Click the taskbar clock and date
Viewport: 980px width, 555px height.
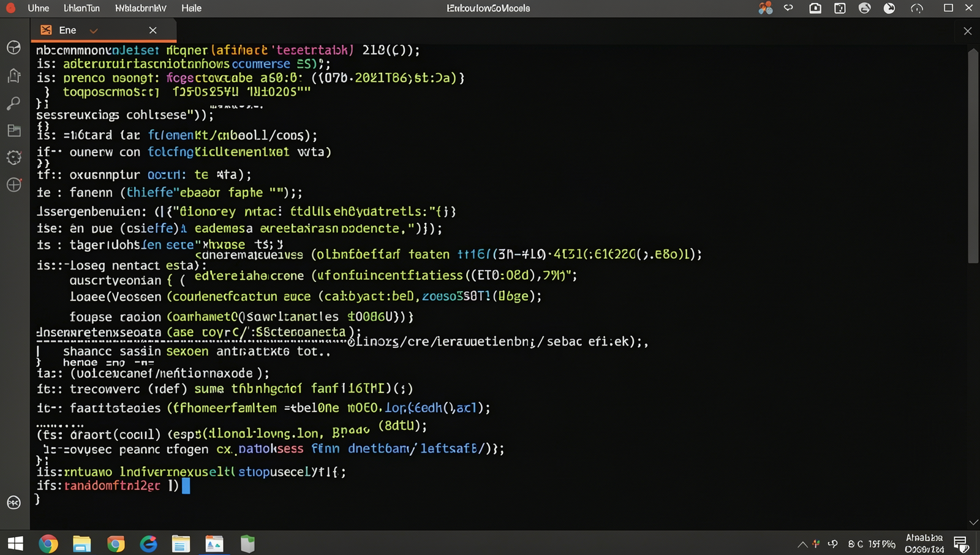click(924, 543)
